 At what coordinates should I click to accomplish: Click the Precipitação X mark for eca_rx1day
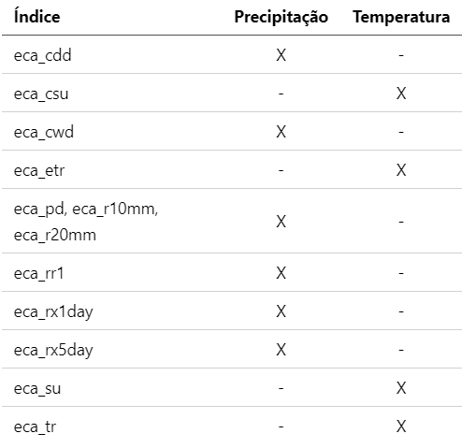click(281, 311)
